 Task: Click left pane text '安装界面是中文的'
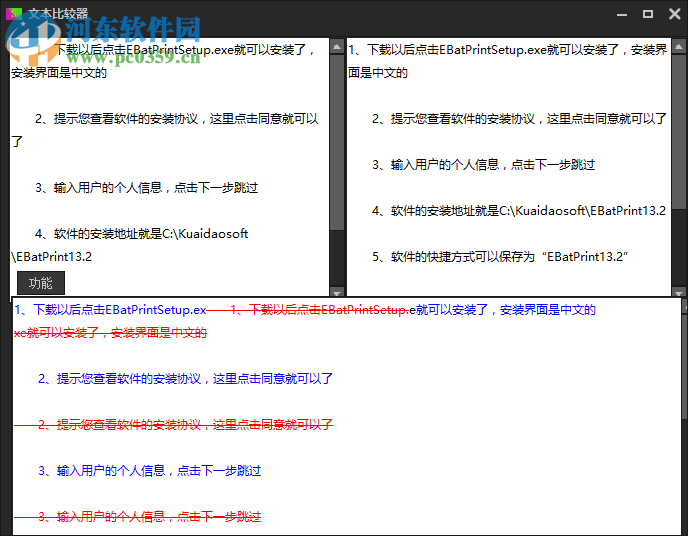tap(59, 73)
